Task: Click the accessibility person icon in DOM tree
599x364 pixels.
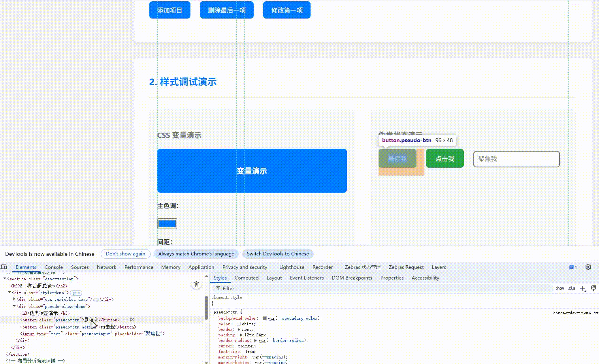Action: click(x=196, y=284)
